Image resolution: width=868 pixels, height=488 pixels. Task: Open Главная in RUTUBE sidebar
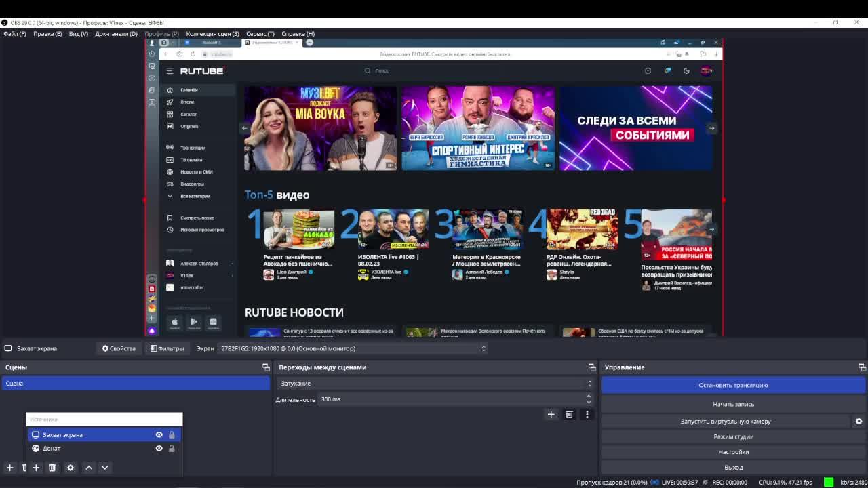[197, 90]
